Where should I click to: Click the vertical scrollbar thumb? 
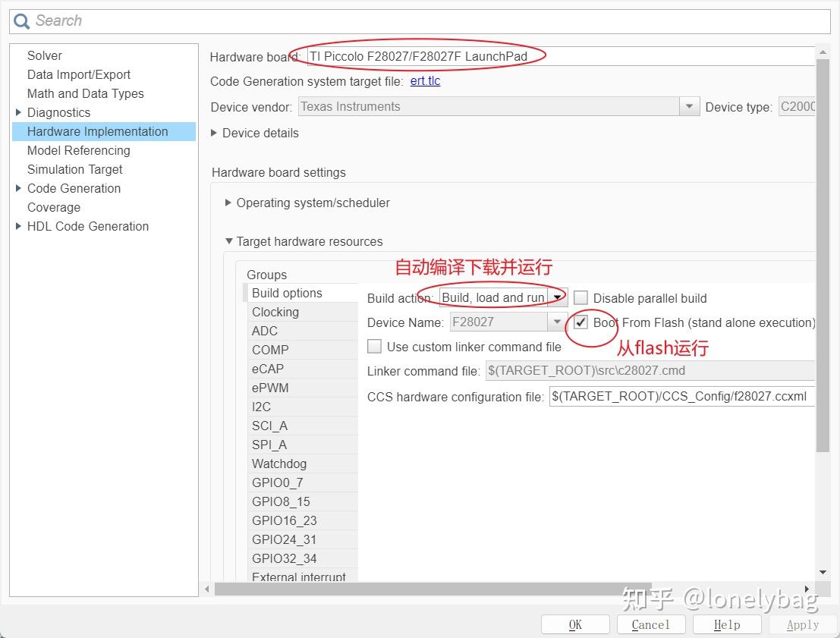click(823, 256)
